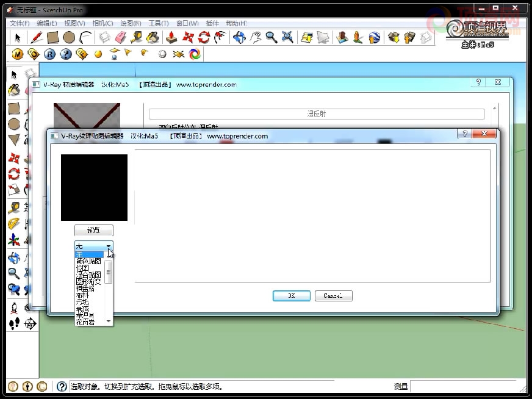Choose the Circle tool in top toolbar
The width and height of the screenshot is (532, 399).
(x=69, y=37)
